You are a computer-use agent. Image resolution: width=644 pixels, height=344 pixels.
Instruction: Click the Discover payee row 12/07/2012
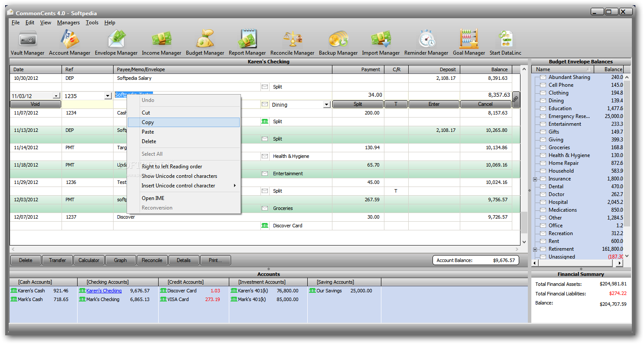[265, 217]
